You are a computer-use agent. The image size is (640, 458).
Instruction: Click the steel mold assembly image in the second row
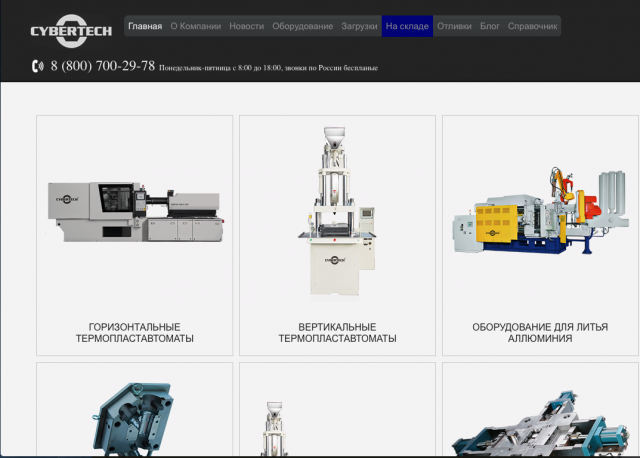(540, 423)
